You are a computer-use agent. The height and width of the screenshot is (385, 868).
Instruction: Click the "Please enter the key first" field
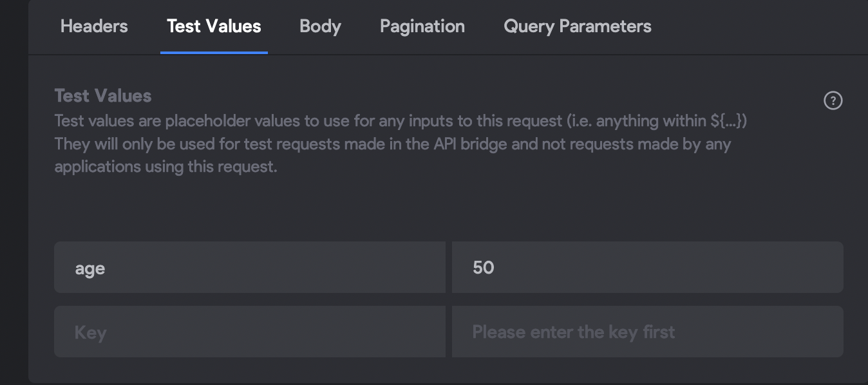(x=647, y=332)
